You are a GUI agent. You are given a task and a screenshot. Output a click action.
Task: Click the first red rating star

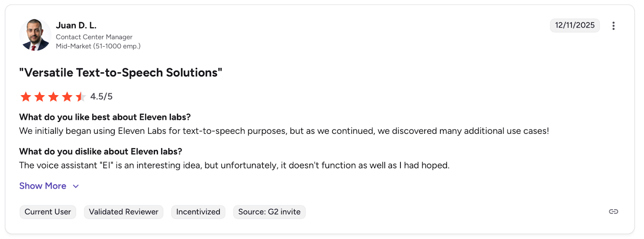pos(26,97)
